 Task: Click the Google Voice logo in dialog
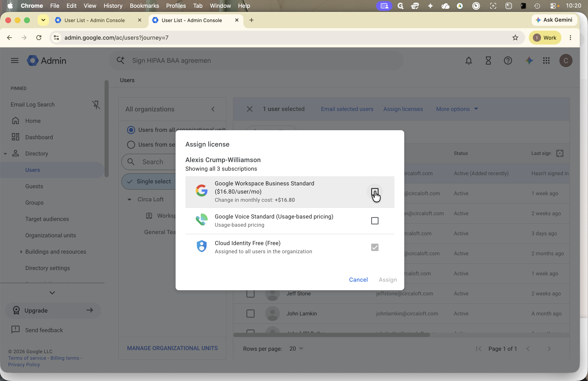pyautogui.click(x=202, y=220)
